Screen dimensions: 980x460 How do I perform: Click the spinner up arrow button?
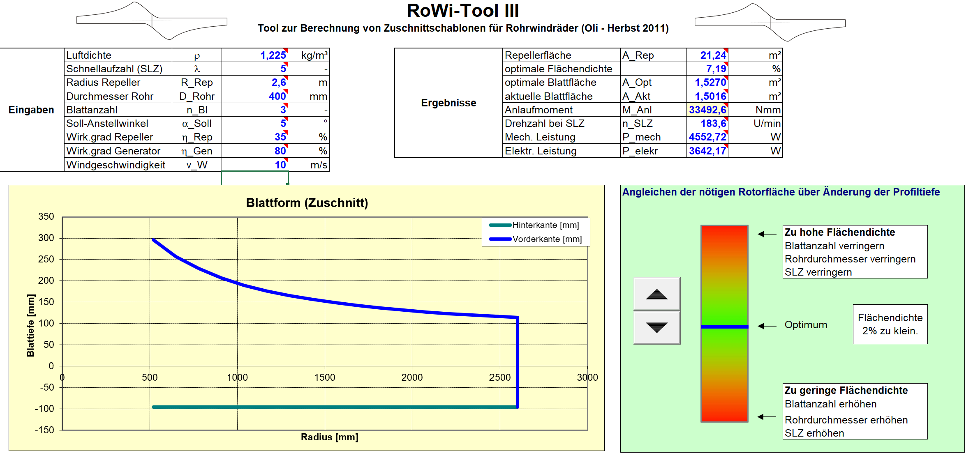coord(656,294)
